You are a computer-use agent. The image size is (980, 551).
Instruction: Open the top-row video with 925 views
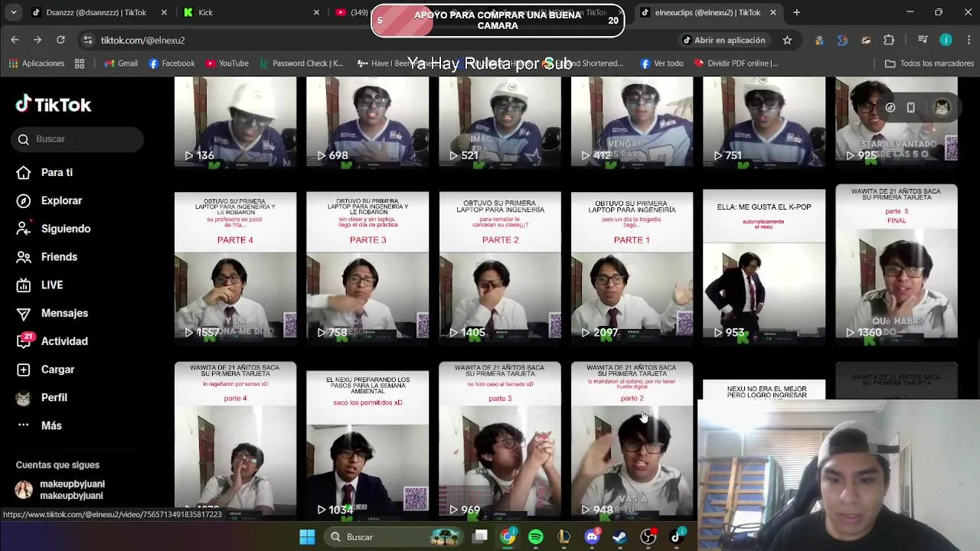897,121
